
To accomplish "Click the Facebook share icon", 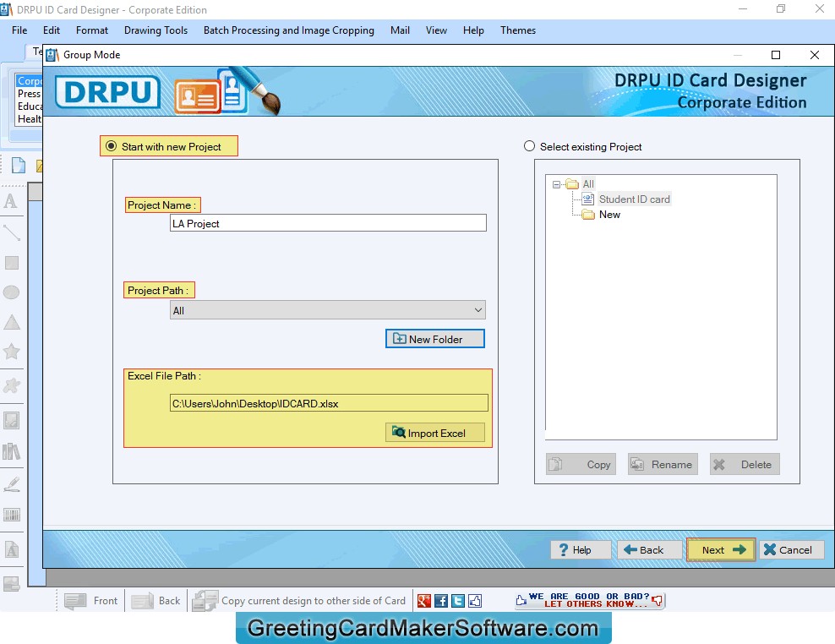I will [441, 601].
